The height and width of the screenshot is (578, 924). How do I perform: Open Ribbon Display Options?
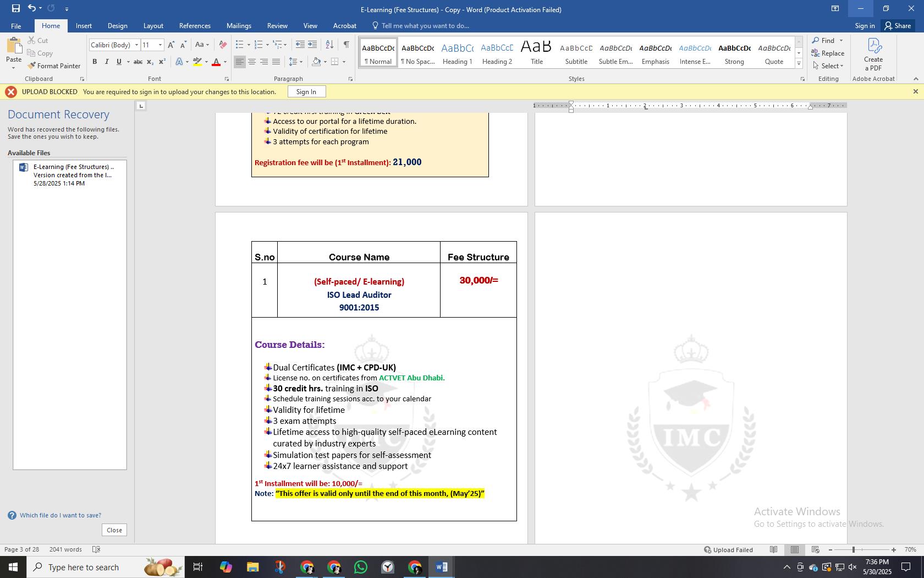click(835, 8)
